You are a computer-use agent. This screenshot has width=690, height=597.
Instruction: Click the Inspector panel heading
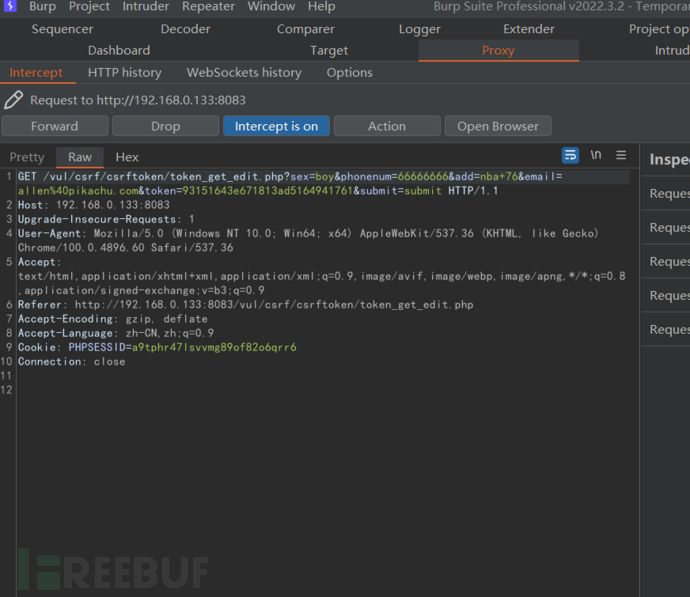[x=669, y=159]
